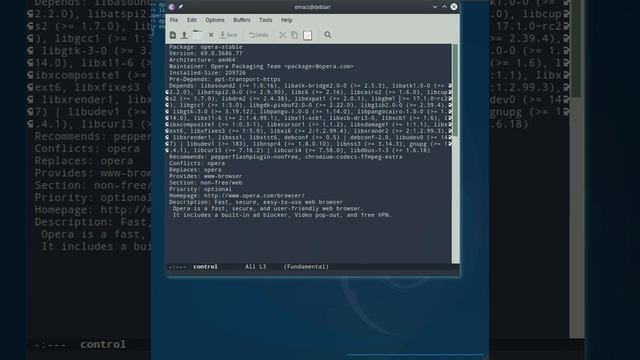Click the Close buffer X icon
The width and height of the screenshot is (640, 360).
pos(211,35)
